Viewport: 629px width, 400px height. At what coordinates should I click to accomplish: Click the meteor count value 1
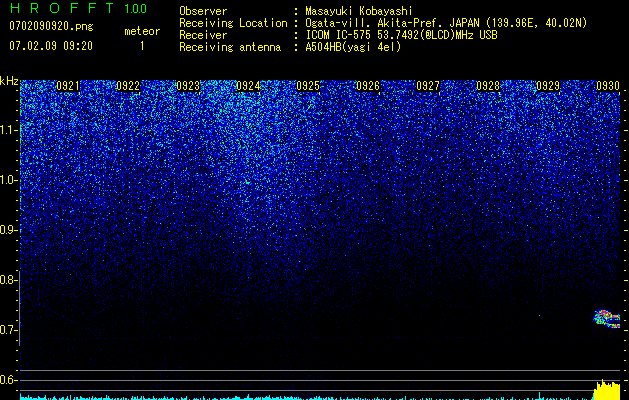click(x=142, y=46)
